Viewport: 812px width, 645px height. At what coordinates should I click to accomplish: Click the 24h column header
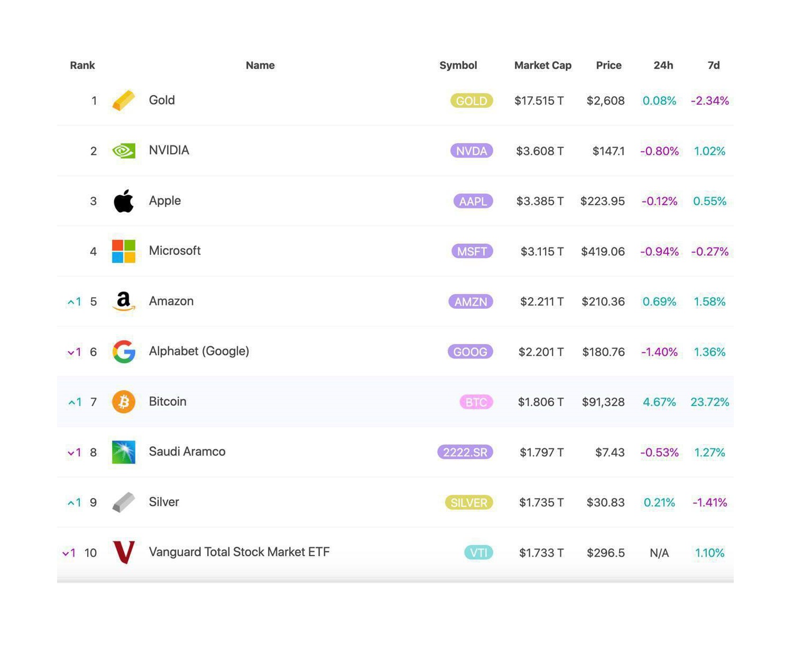coord(663,65)
